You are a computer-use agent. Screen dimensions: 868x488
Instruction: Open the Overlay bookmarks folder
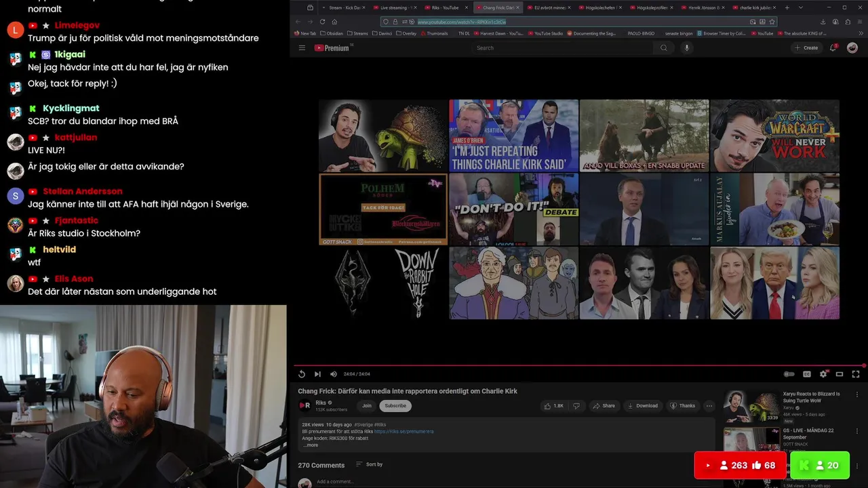408,33
